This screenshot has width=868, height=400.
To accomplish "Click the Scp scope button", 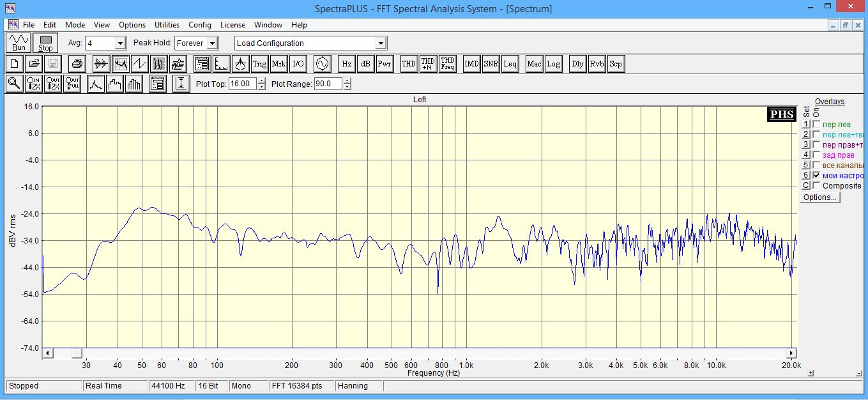I will [616, 64].
